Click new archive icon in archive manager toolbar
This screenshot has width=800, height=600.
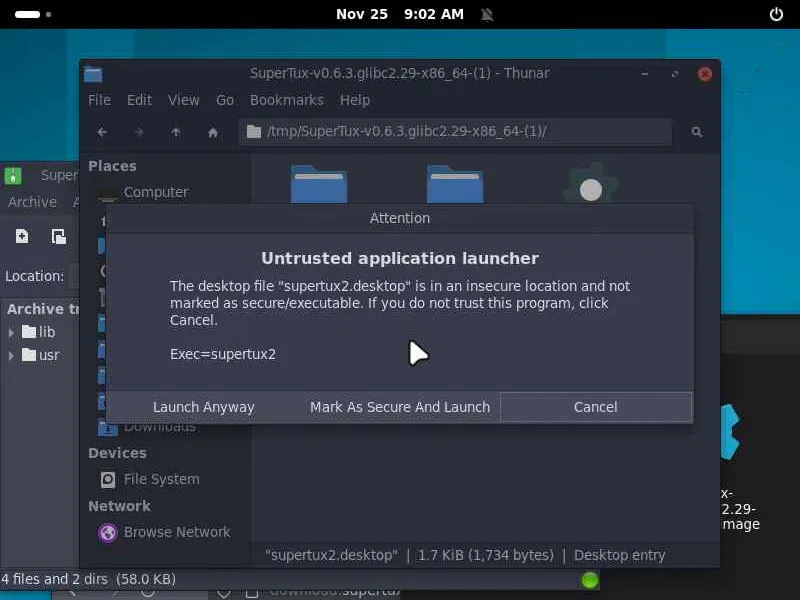[22, 236]
